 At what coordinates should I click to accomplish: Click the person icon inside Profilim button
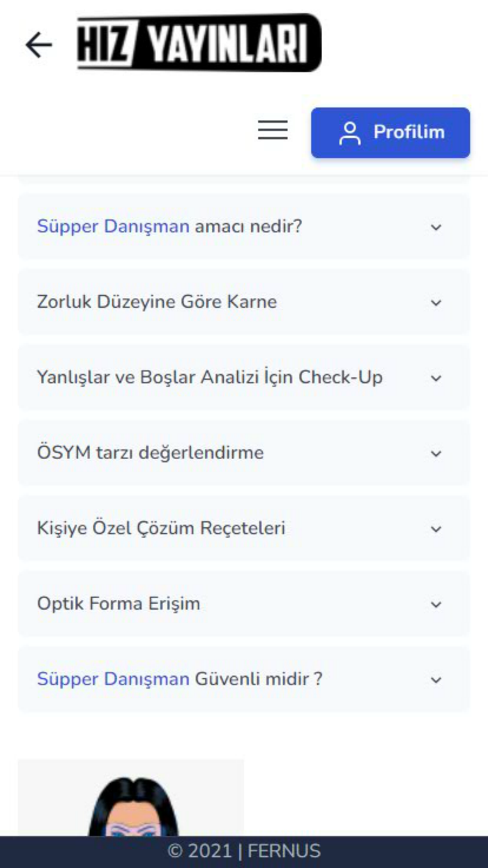click(x=349, y=130)
